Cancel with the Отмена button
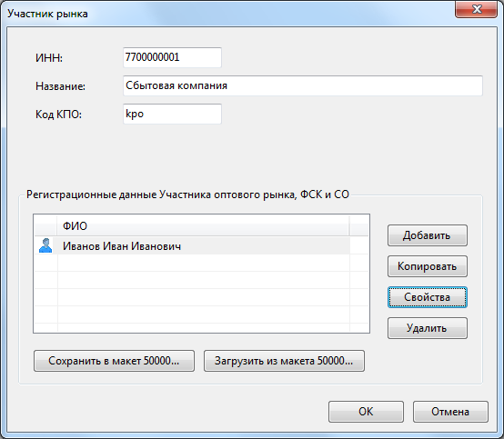This screenshot has width=504, height=439. tap(450, 412)
